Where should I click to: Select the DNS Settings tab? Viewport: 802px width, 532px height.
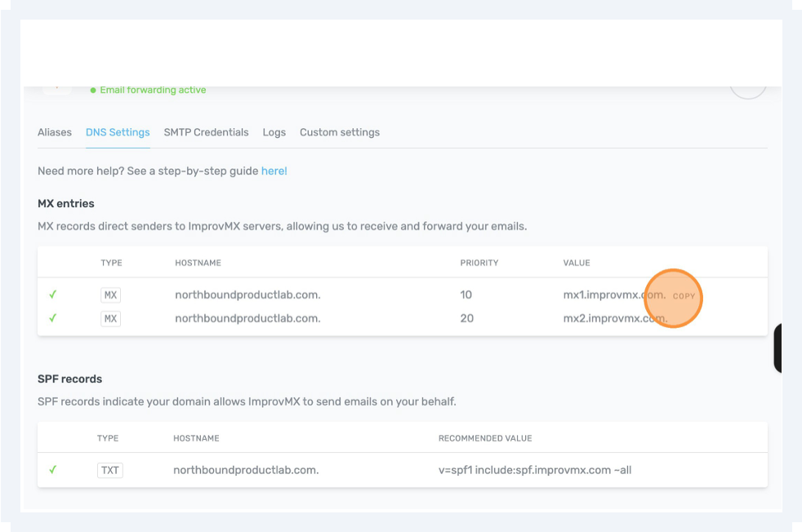[118, 132]
